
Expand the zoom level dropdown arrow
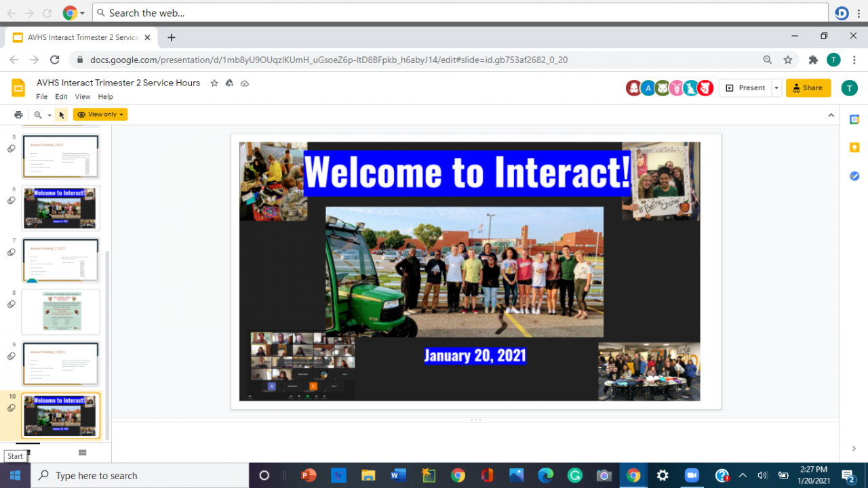click(x=50, y=115)
